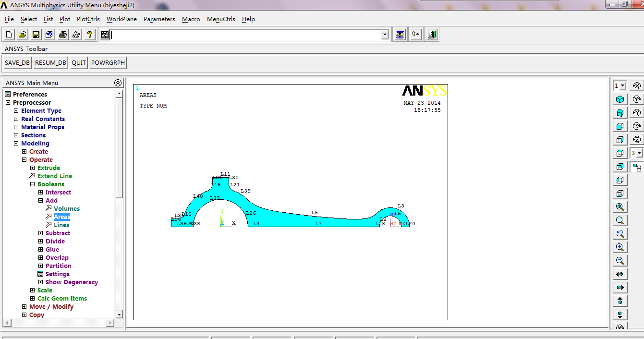Click the Reset Picking icon

point(416,35)
